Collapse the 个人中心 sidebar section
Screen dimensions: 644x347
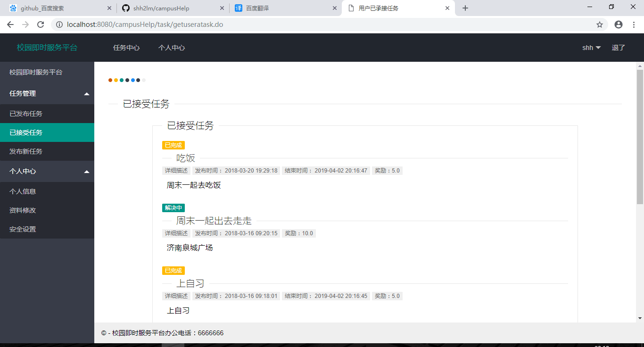pyautogui.click(x=47, y=172)
